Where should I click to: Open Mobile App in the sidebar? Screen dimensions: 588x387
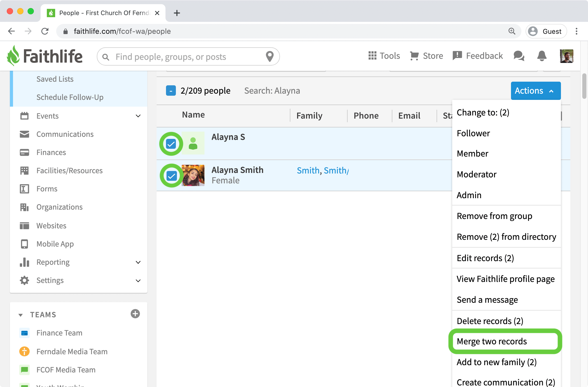(x=55, y=244)
